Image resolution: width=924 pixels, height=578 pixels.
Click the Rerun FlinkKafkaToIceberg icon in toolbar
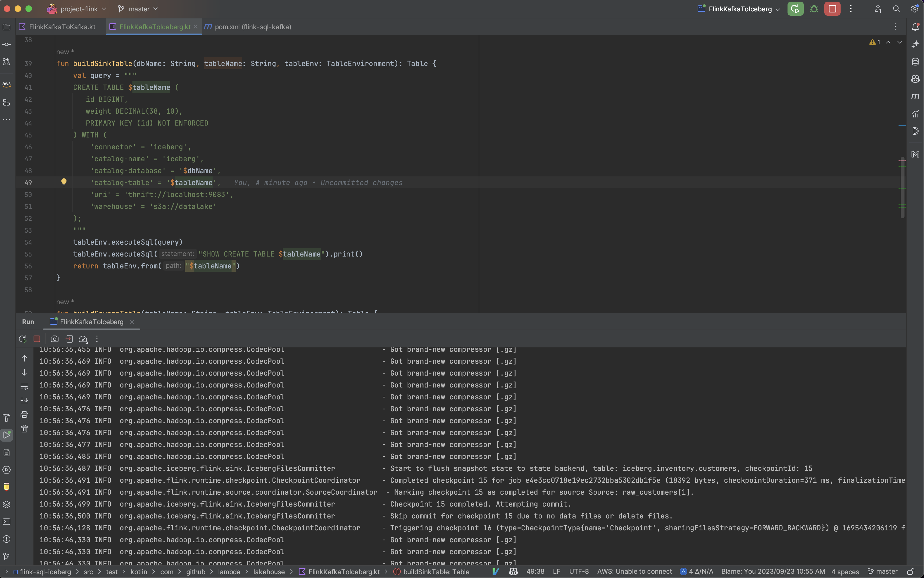795,9
